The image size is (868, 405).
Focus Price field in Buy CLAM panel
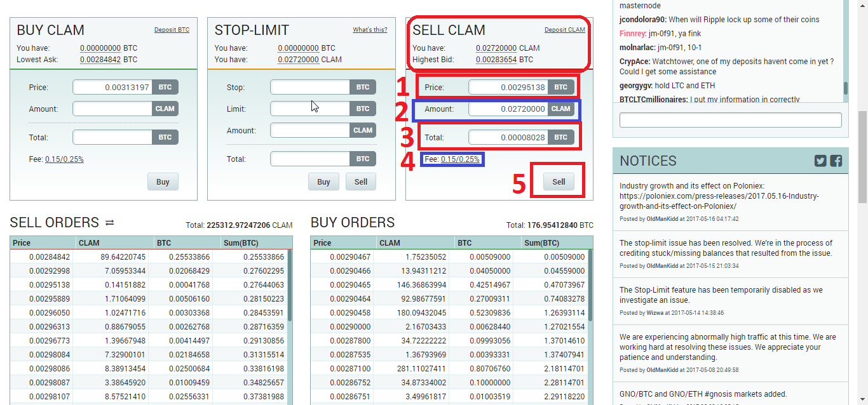[112, 87]
